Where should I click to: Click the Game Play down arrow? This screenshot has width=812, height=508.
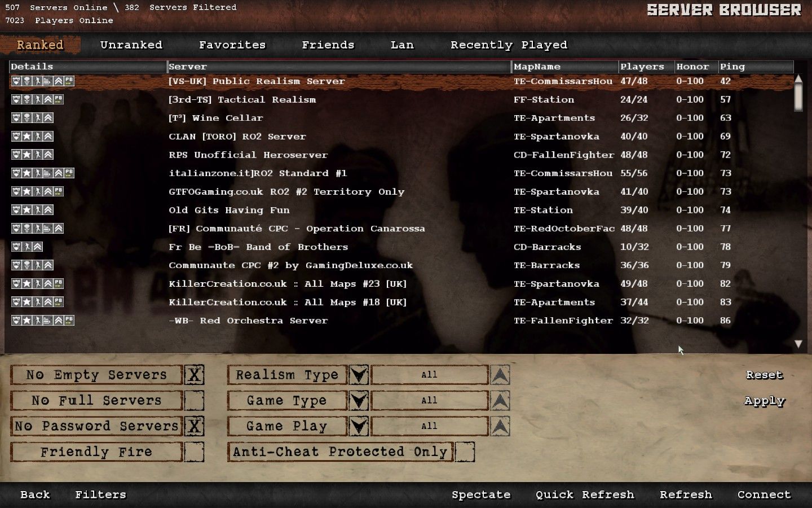point(359,426)
